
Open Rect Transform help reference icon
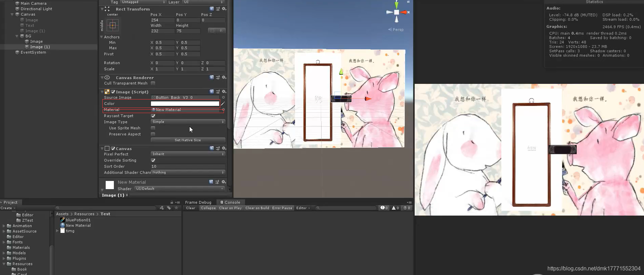pos(211,9)
